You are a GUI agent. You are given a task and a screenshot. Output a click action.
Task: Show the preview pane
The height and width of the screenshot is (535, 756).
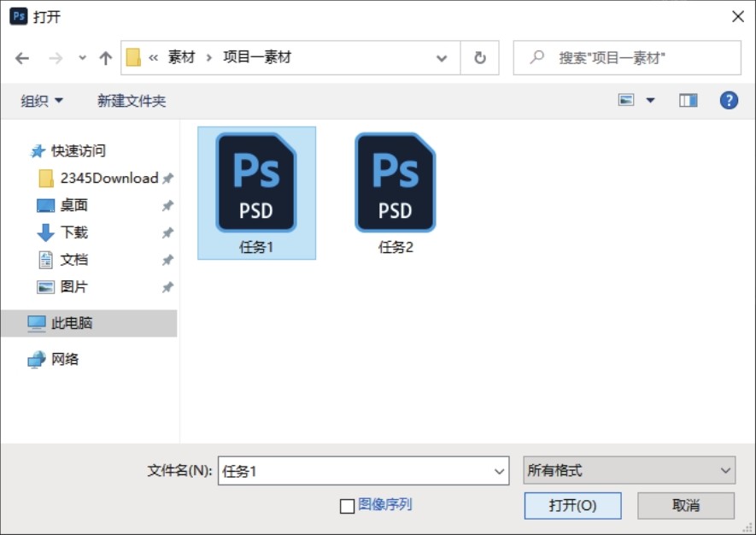pos(688,100)
